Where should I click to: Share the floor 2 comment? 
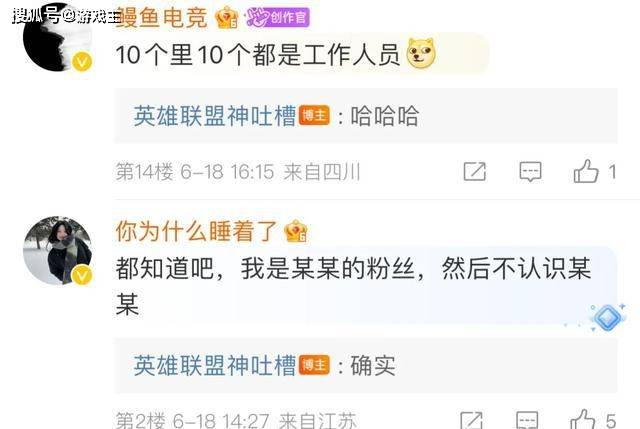click(x=471, y=420)
